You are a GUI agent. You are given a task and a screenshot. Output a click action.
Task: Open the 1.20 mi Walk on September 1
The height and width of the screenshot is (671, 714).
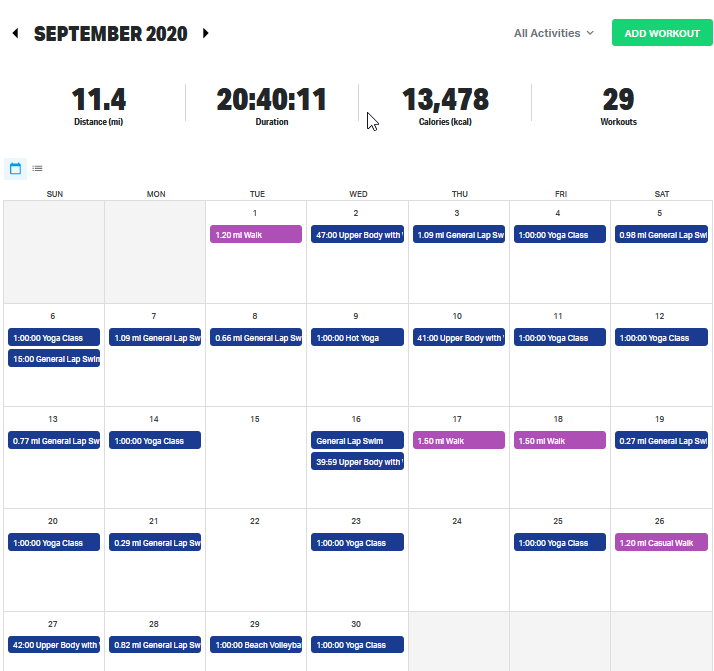pyautogui.click(x=255, y=234)
